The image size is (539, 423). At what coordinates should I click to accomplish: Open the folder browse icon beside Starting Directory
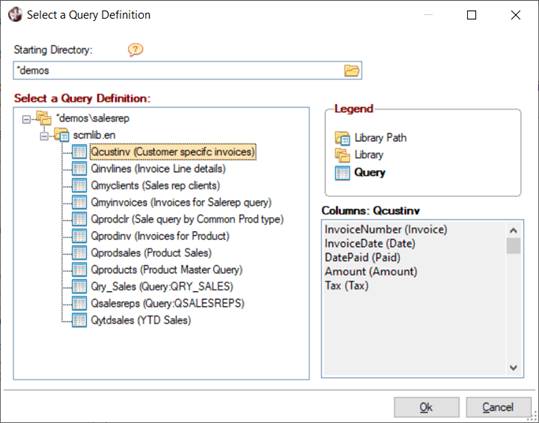point(351,71)
